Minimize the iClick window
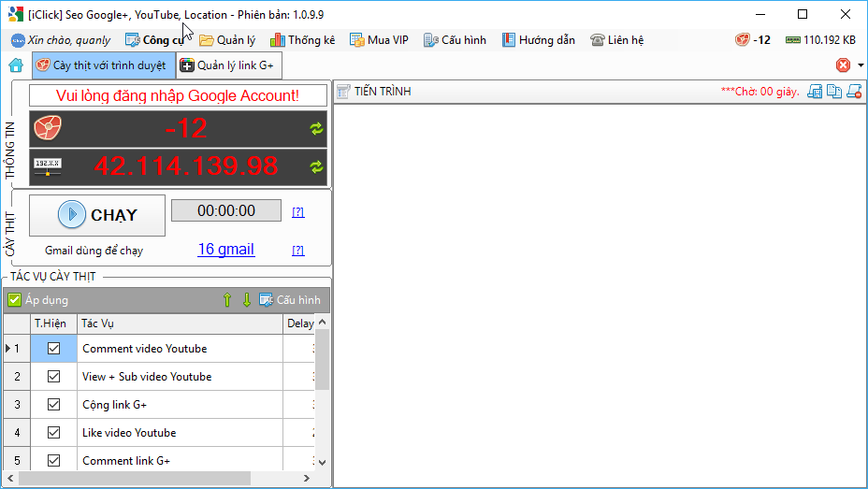868x489 pixels. click(760, 14)
